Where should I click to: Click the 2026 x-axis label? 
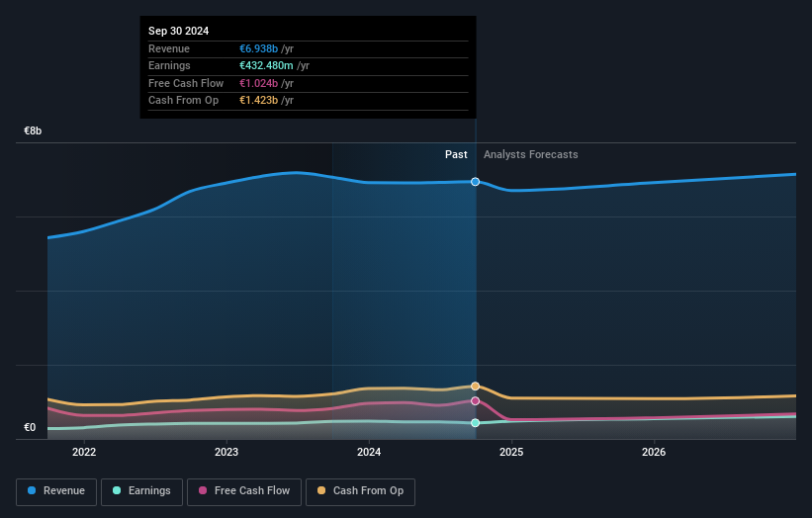pos(654,452)
